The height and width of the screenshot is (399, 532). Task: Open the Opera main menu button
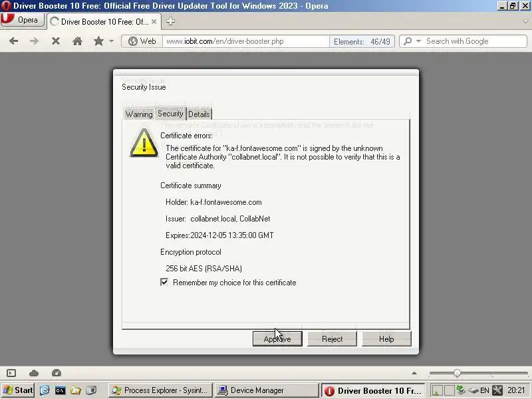point(23,20)
